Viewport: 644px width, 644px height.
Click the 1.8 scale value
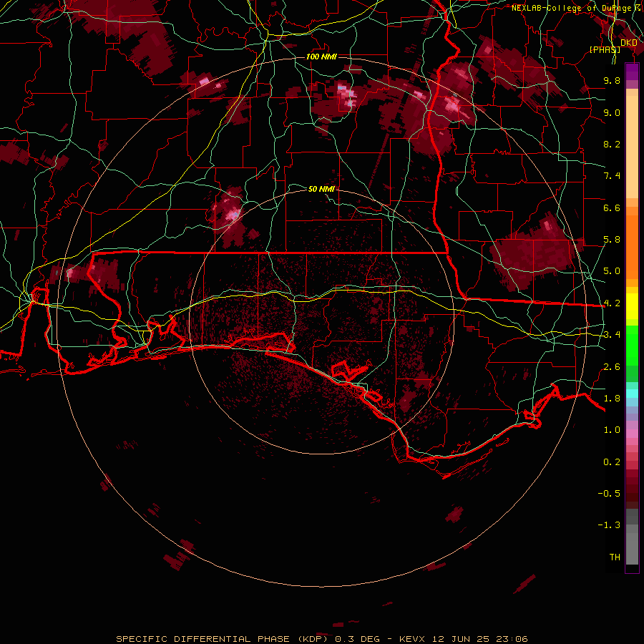(x=612, y=399)
